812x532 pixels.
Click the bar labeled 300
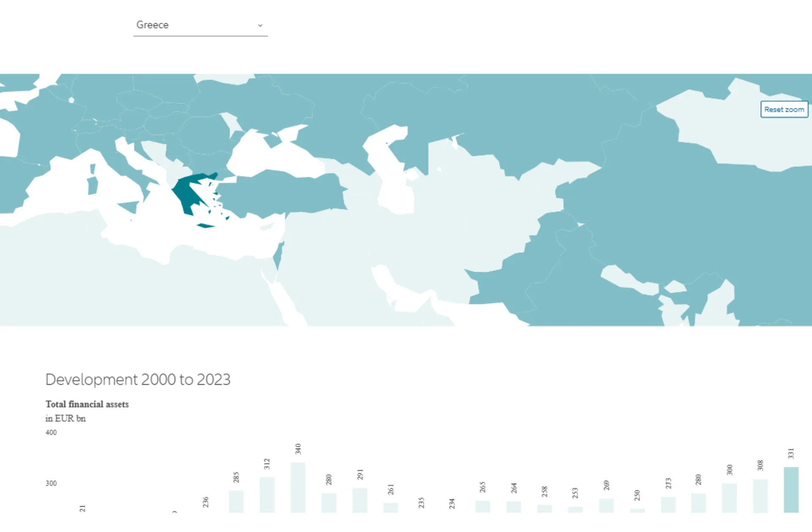[x=729, y=497]
